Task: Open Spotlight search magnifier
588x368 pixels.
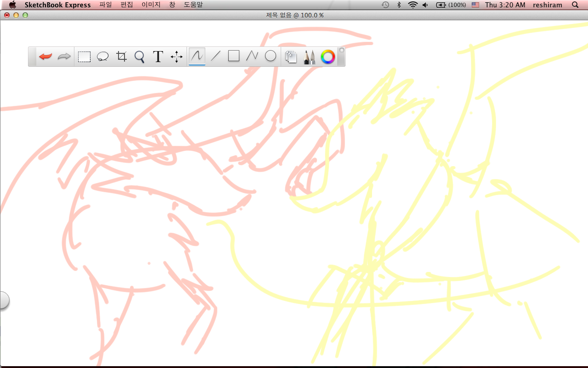Action: pyautogui.click(x=575, y=5)
